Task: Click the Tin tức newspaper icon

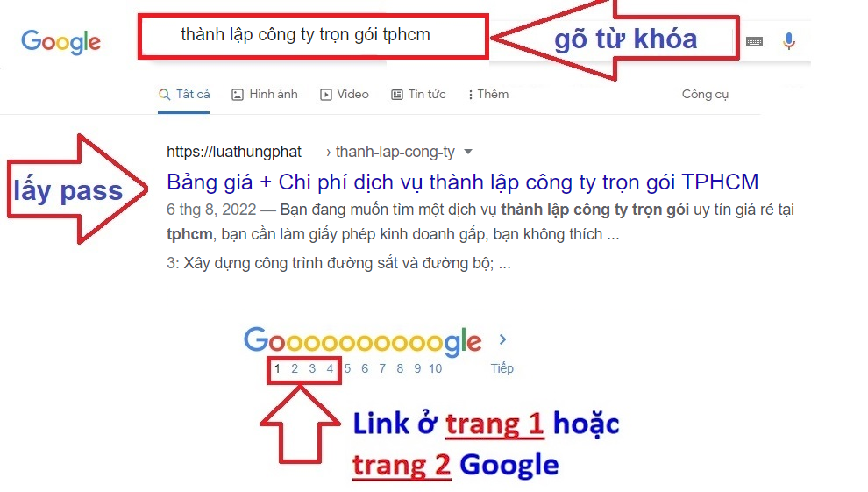Action: [x=397, y=95]
